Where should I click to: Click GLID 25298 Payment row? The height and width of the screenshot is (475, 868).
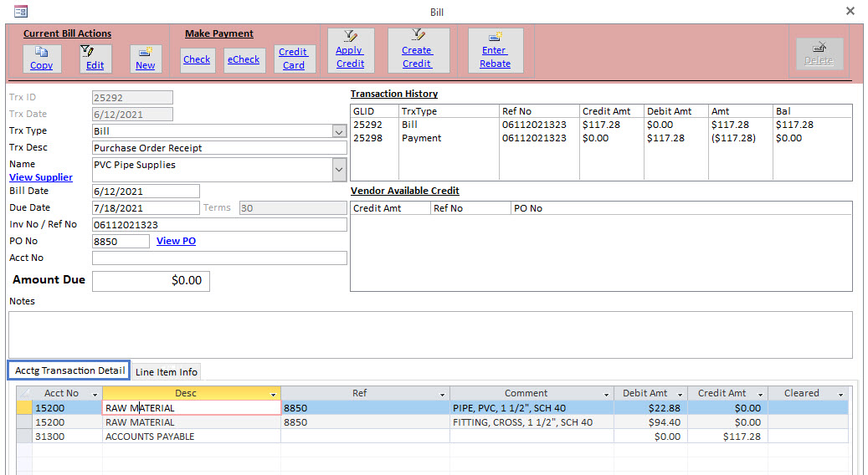[367, 138]
